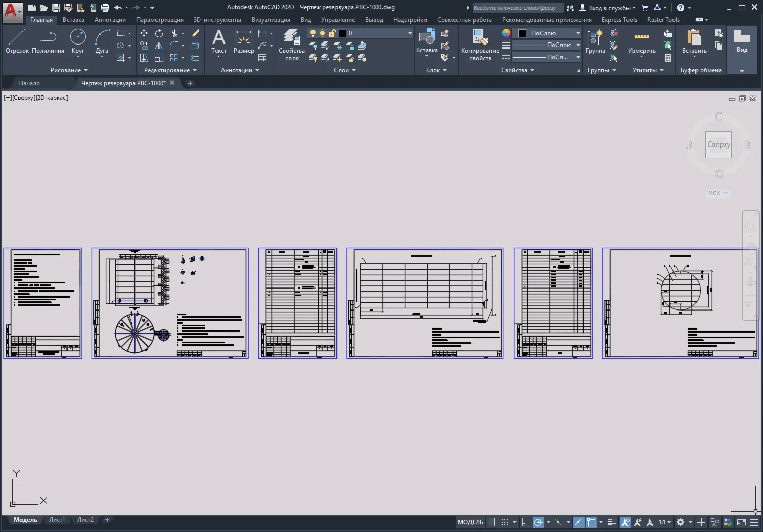Click the Сверху face on ViewCube
This screenshot has width=763, height=532.
tap(719, 145)
